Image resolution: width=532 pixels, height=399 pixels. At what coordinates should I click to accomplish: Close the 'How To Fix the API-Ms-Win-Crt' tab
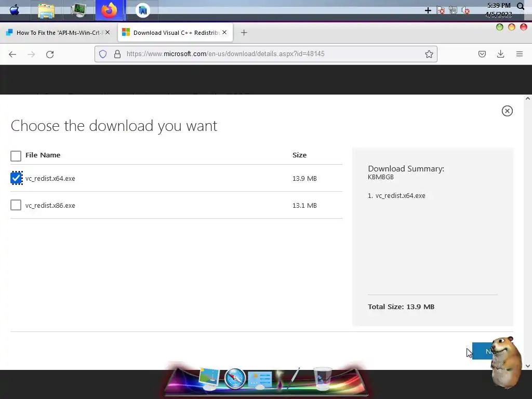pos(108,32)
